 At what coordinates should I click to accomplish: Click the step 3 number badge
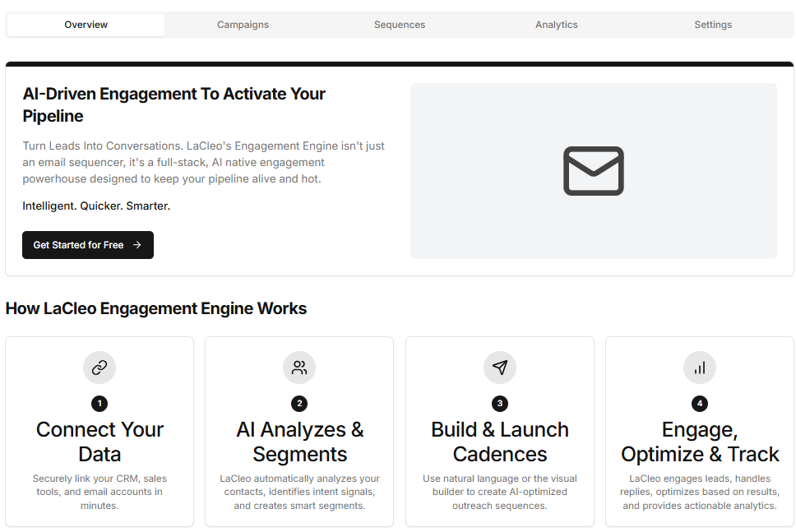click(x=500, y=404)
